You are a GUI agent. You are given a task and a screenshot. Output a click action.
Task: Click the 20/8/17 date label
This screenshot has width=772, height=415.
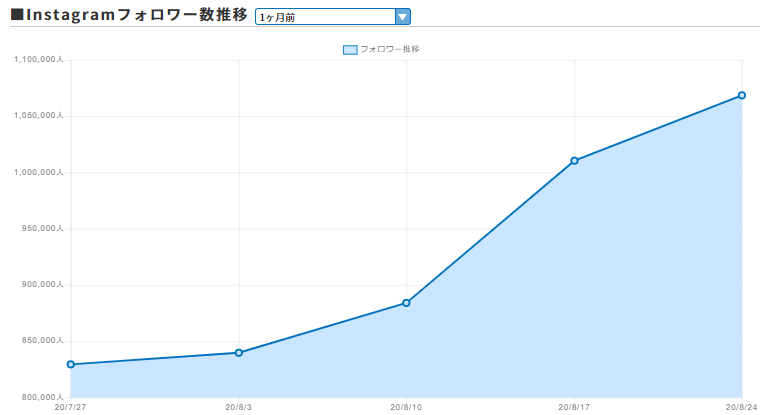[574, 407]
